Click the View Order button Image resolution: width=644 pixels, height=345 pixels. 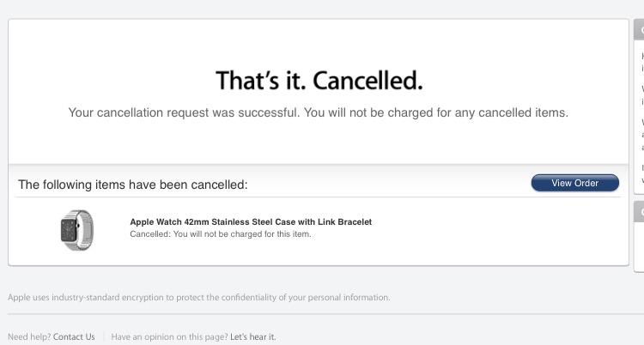point(574,183)
